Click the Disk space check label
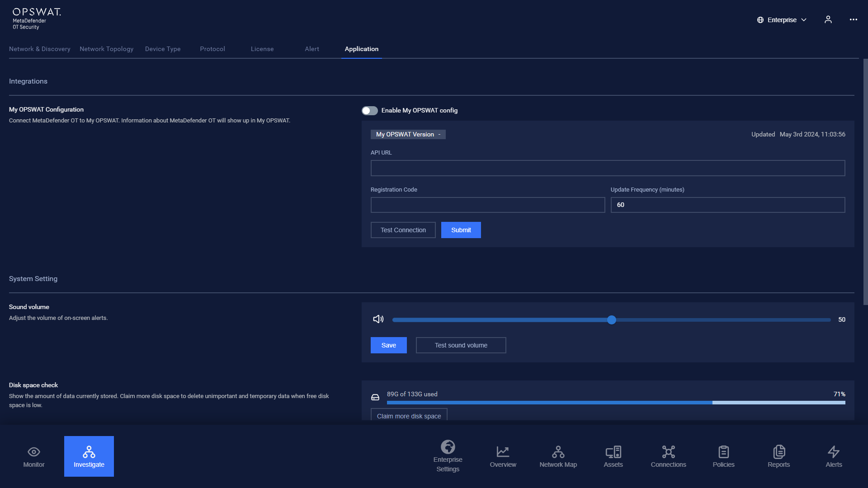This screenshot has height=488, width=868. click(x=33, y=385)
